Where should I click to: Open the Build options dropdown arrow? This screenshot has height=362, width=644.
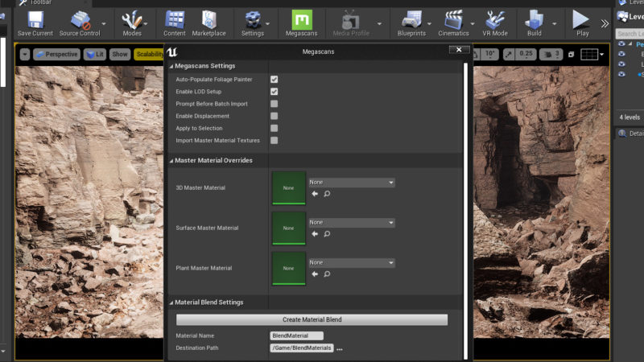point(554,24)
